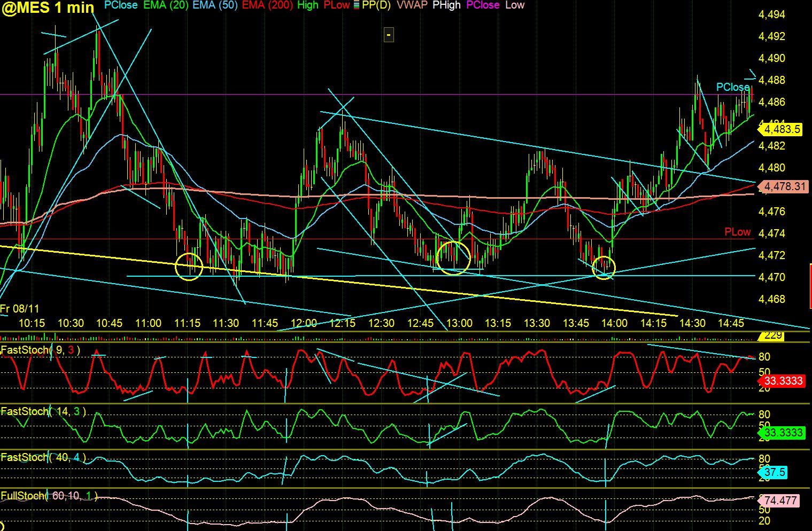Click the 11:30 time axis label
This screenshot has width=812, height=531.
coord(226,323)
